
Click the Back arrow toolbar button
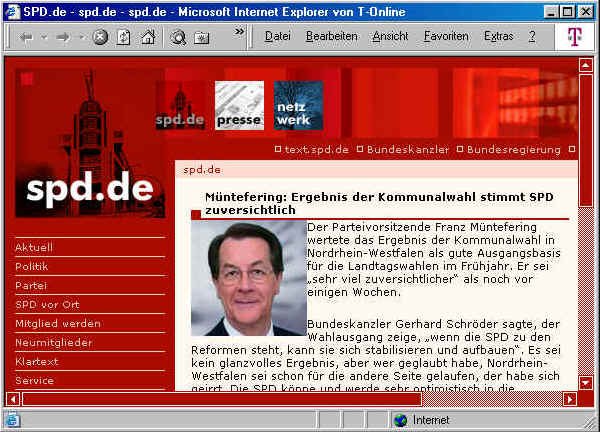pyautogui.click(x=26, y=37)
